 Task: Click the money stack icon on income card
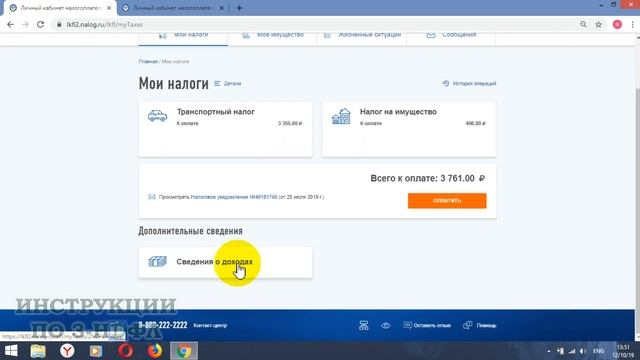(x=158, y=261)
